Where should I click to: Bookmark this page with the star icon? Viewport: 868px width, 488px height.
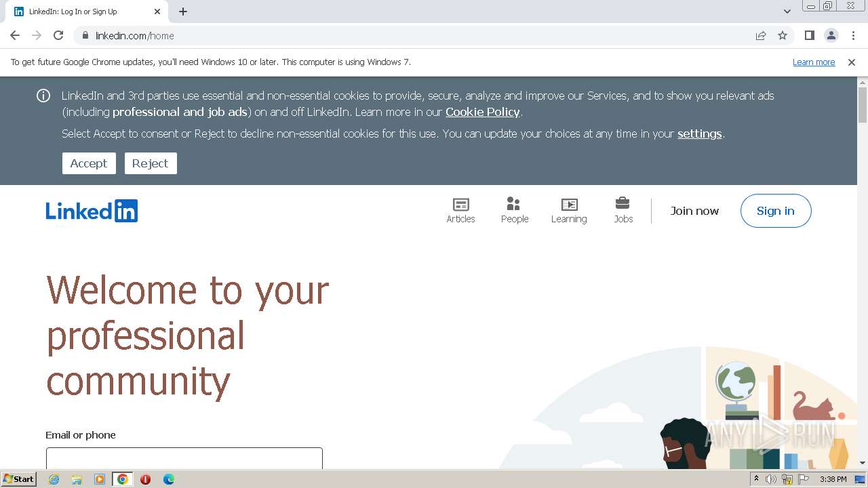[783, 35]
